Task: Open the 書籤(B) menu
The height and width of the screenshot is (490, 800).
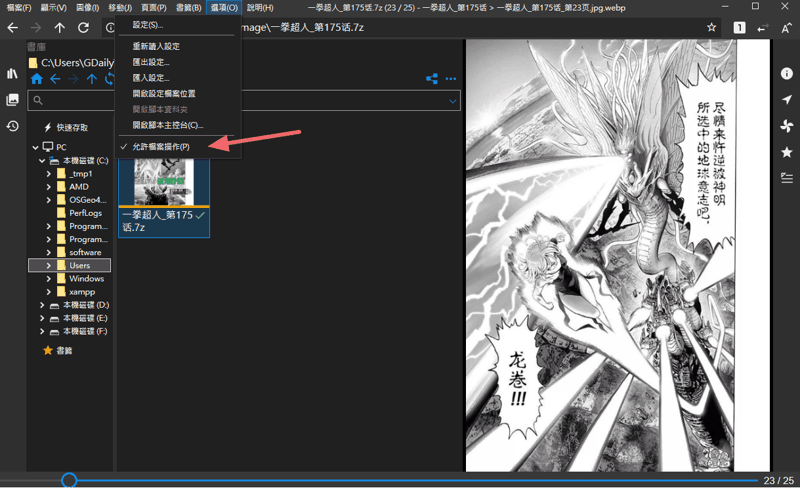Action: 188,8
